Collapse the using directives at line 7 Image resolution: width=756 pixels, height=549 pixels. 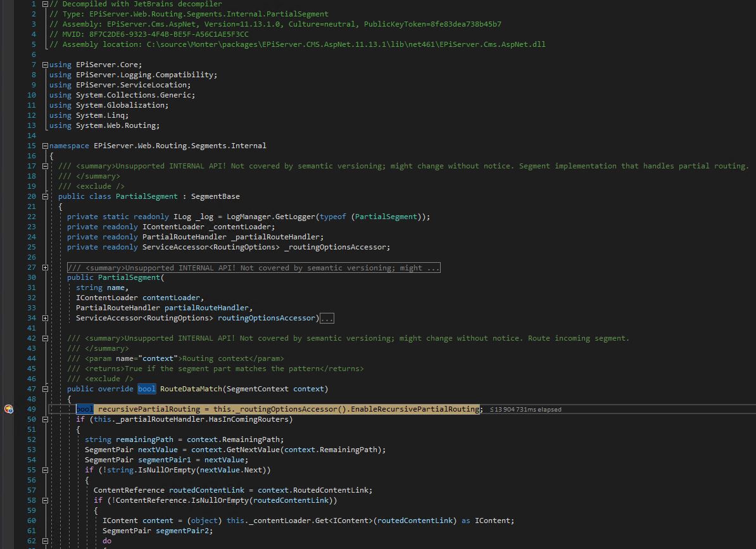[x=46, y=65]
